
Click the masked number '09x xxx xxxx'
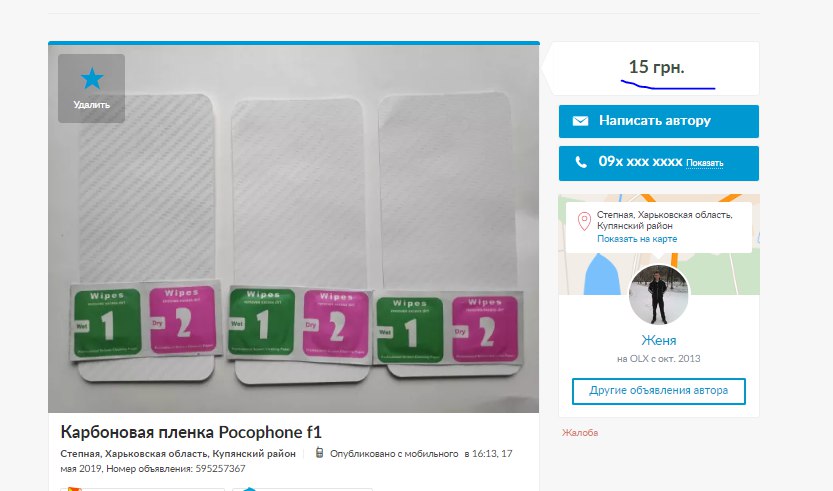click(640, 162)
